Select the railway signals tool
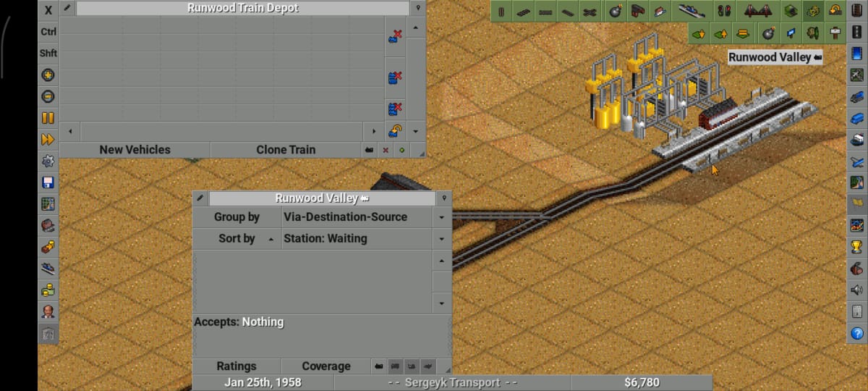The image size is (868, 391). click(725, 11)
